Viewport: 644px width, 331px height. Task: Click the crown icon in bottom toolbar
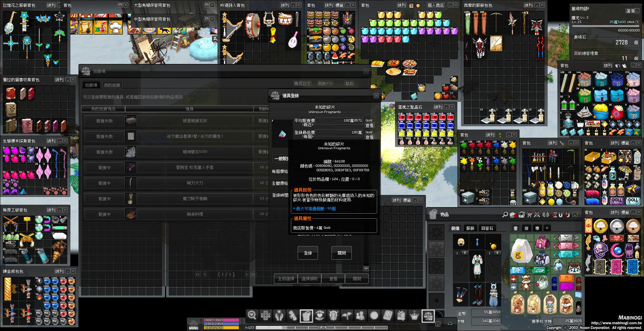pos(414,315)
